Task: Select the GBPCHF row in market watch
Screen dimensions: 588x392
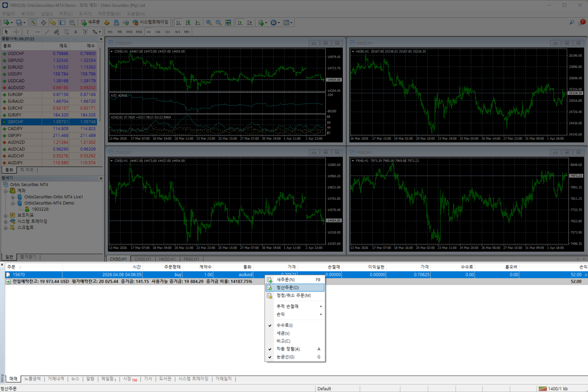Action: pos(49,122)
